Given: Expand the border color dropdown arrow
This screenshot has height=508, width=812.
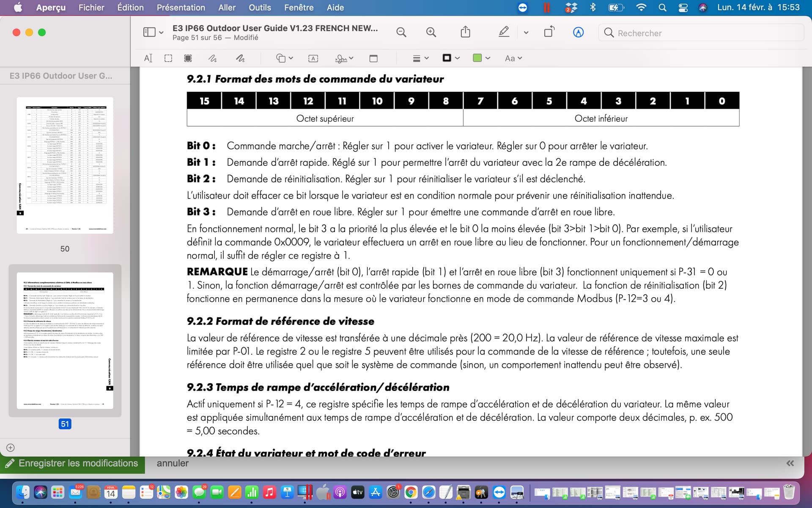Looking at the screenshot, I should pyautogui.click(x=457, y=58).
